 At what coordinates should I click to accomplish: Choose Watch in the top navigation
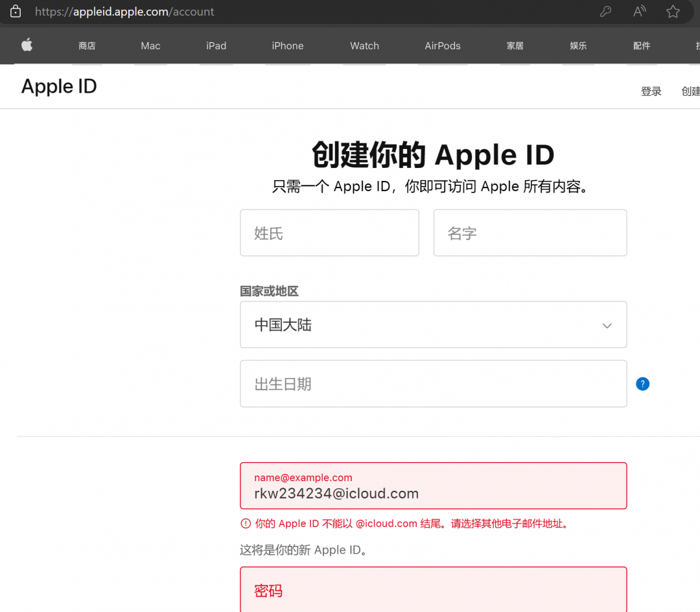364,45
